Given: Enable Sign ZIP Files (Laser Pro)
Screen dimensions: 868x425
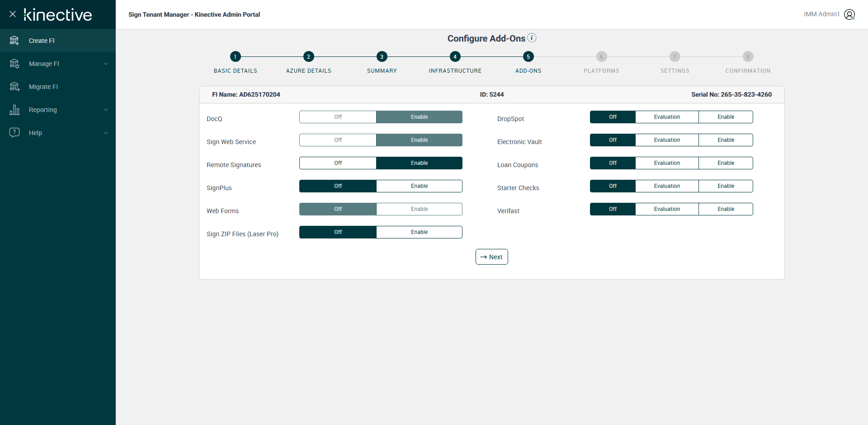Looking at the screenshot, I should pos(419,232).
